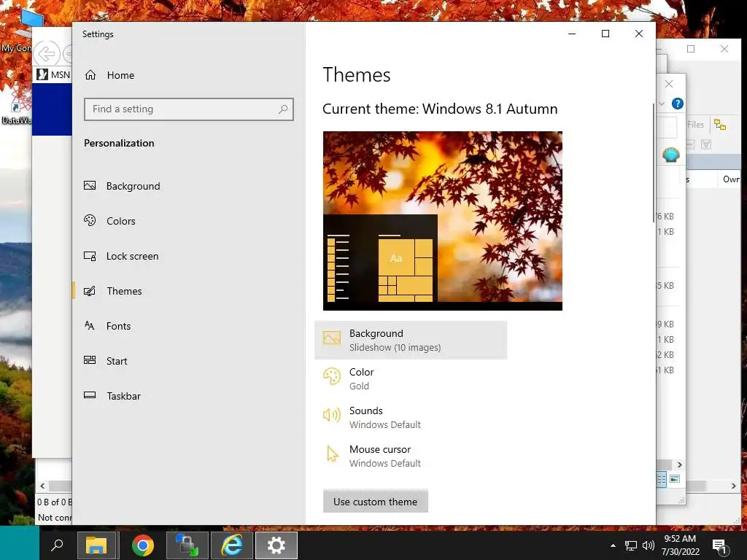The height and width of the screenshot is (560, 747).
Task: Open Lock screen settings page
Action: click(121, 256)
